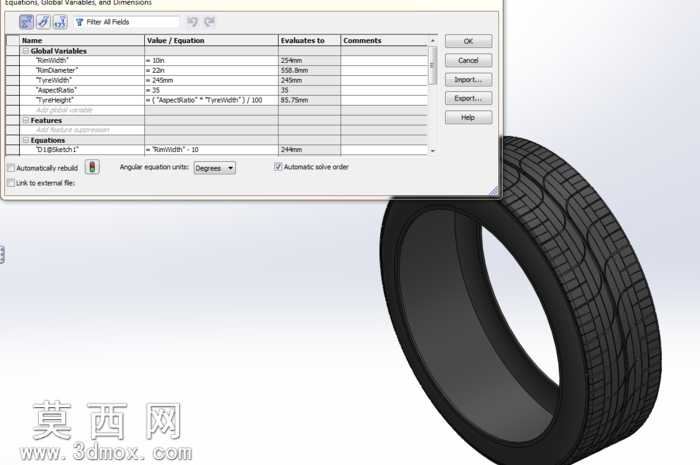Click the 558.8mm evaluated value

pyautogui.click(x=309, y=70)
